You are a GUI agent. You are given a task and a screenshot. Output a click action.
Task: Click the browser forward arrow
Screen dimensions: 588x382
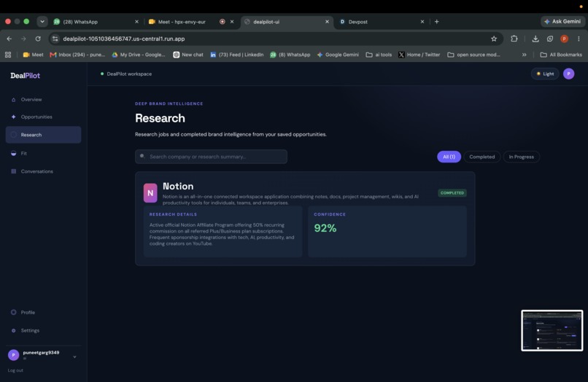click(23, 39)
